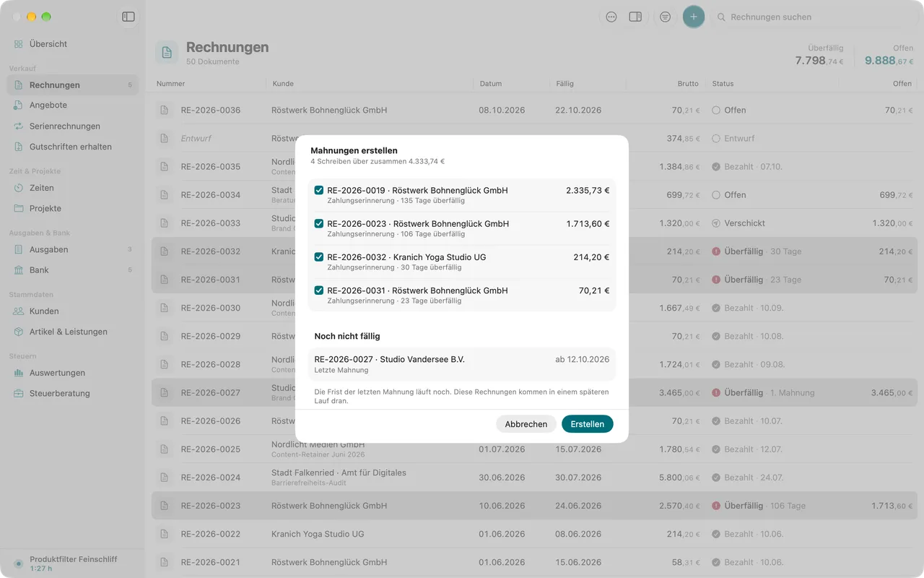Open the filter lines toolbar icon
Image resolution: width=924 pixels, height=578 pixels.
[665, 17]
